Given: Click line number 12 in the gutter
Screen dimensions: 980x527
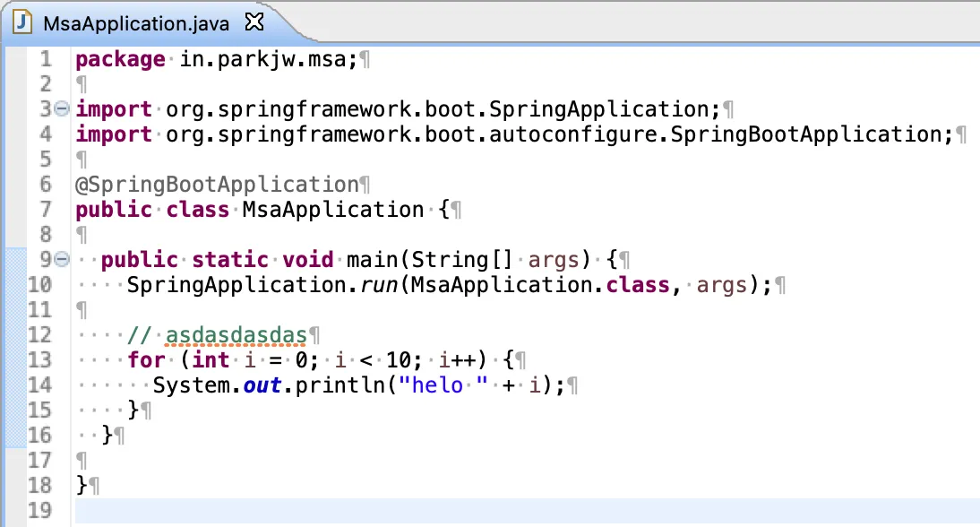Looking at the screenshot, I should coord(39,335).
